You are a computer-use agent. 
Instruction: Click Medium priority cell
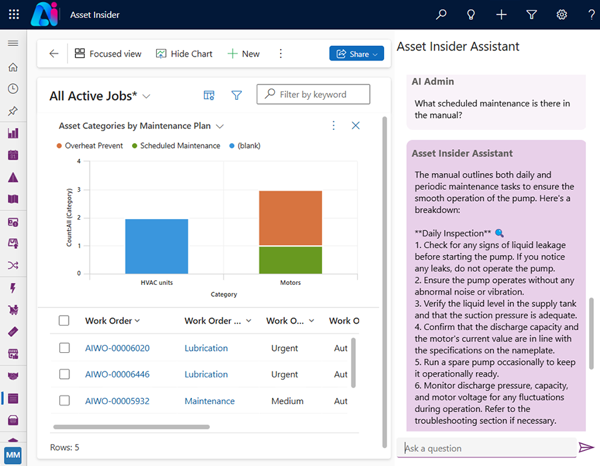(x=287, y=401)
